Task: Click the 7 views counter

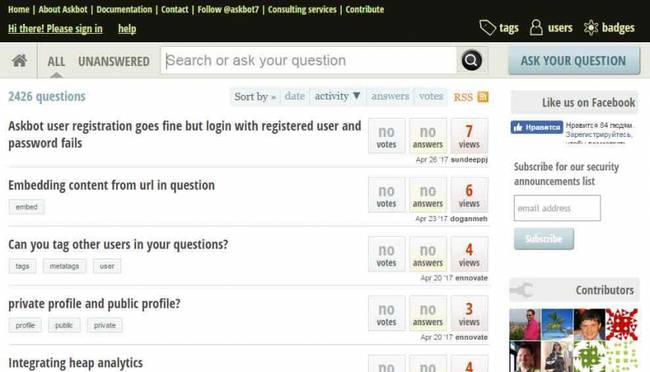Action: tap(469, 136)
